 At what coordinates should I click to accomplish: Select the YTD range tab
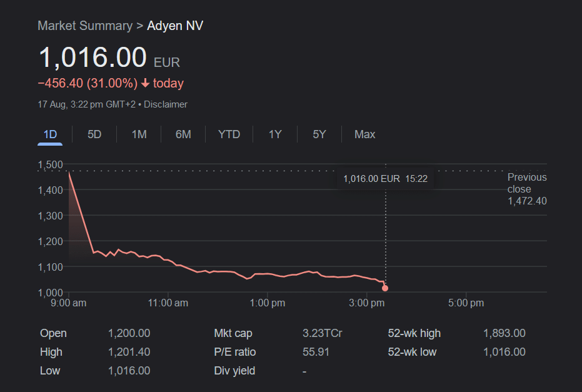(229, 134)
